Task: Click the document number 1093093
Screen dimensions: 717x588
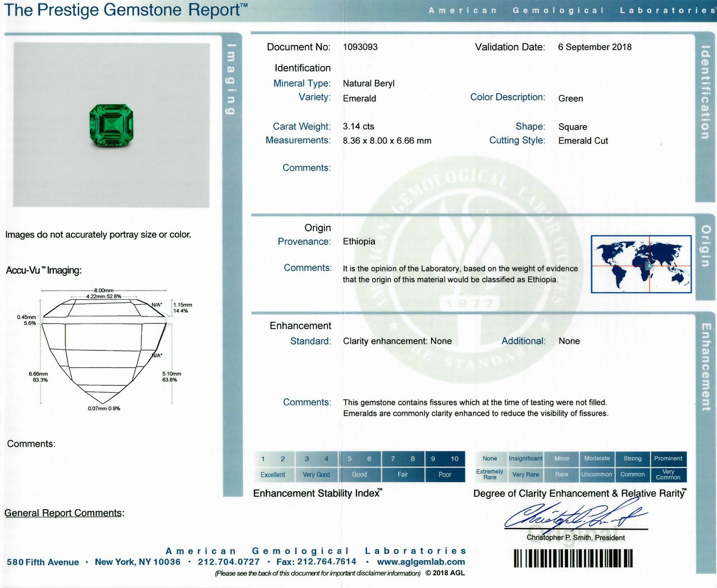Action: click(x=360, y=47)
